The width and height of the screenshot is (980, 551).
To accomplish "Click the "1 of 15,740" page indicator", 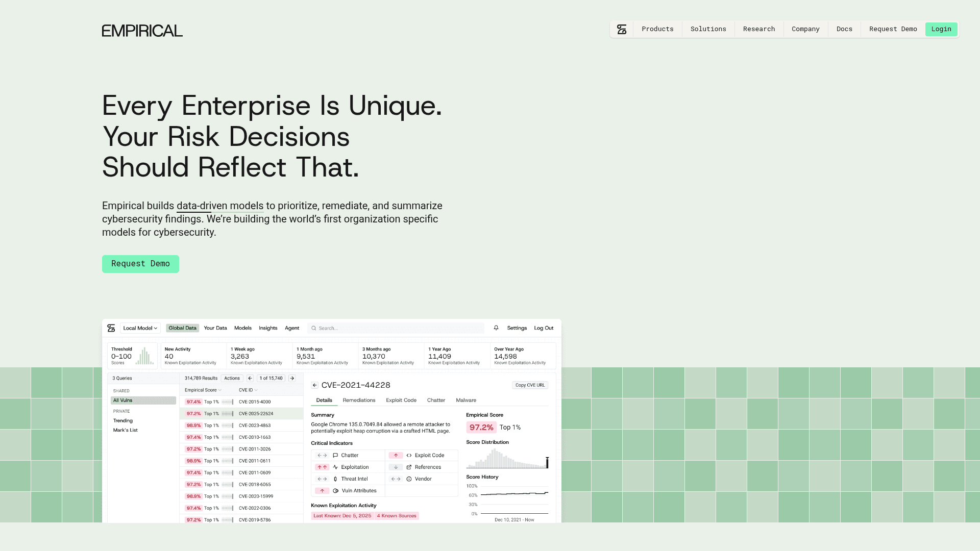I will click(271, 378).
